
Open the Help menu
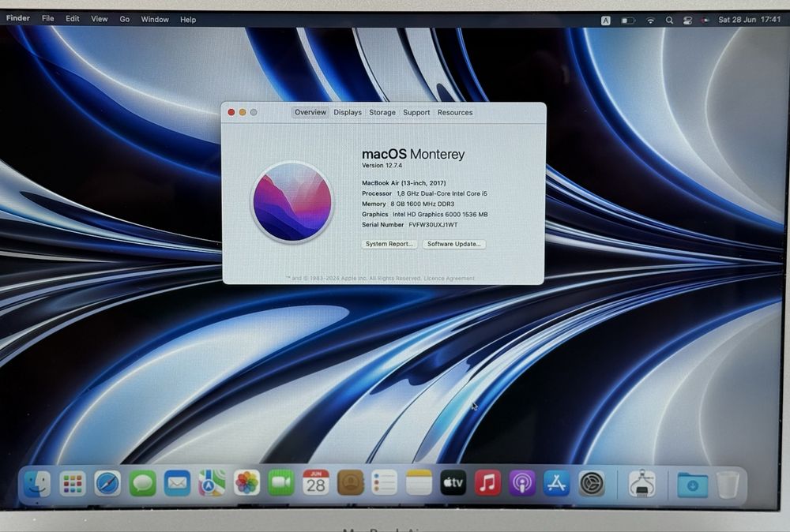point(188,20)
